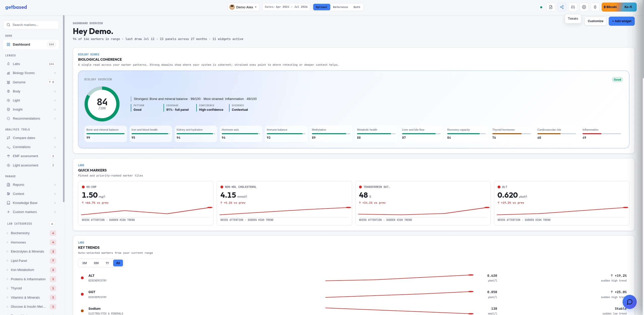Select the All trend range
This screenshot has width=644, height=315.
click(118, 263)
